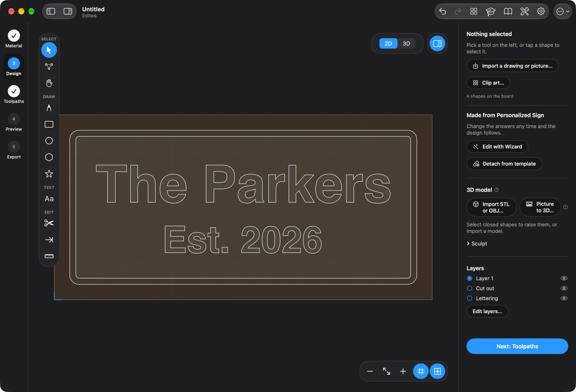The width and height of the screenshot is (576, 392).
Task: Open the wrench and screwdriver tools icon
Action: 525,12
